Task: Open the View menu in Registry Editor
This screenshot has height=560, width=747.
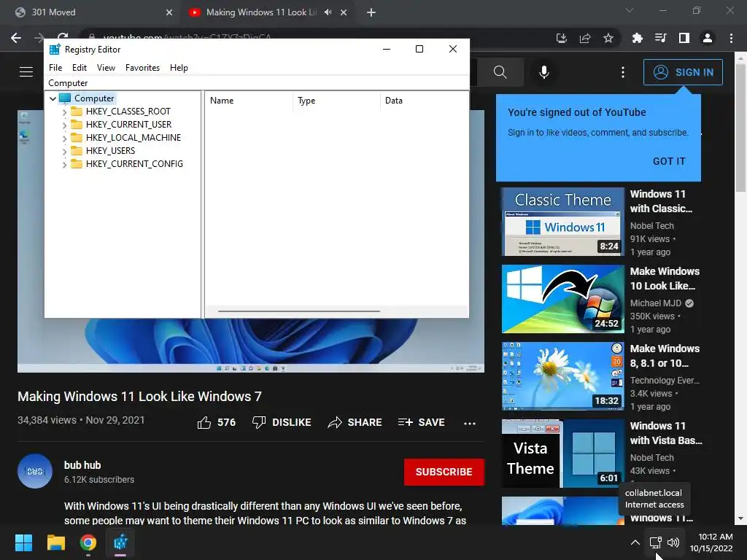Action: point(106,68)
